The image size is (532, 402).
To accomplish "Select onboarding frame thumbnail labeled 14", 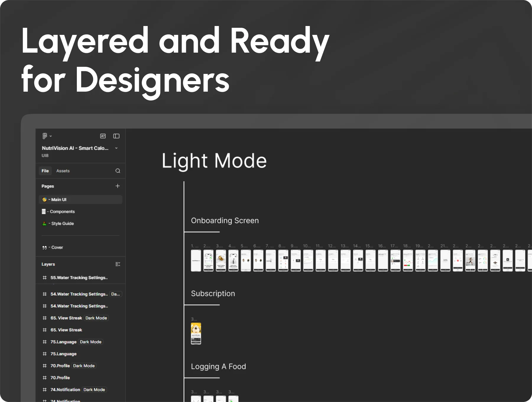I will click(x=358, y=260).
